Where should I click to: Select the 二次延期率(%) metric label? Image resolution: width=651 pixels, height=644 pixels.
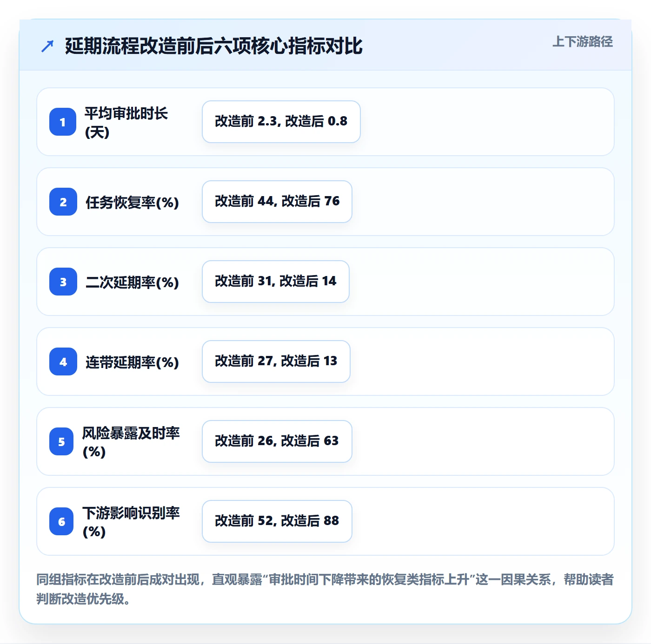pos(132,282)
